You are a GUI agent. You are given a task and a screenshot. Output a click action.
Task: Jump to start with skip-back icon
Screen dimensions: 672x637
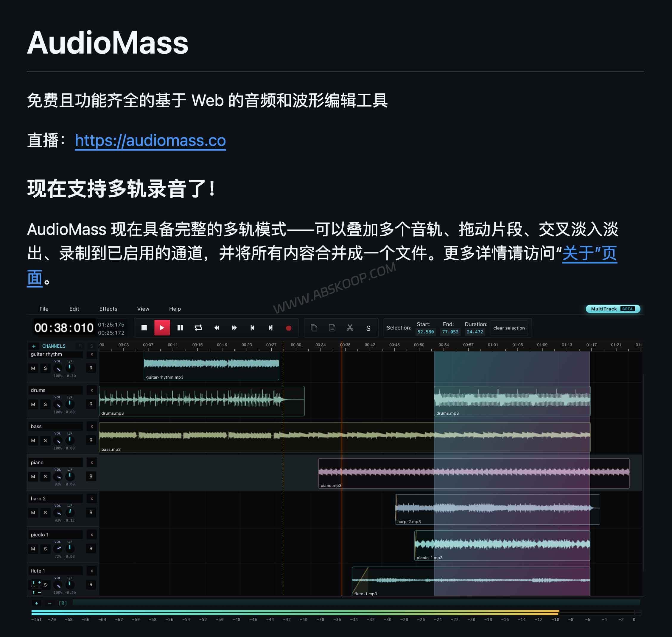coord(252,328)
